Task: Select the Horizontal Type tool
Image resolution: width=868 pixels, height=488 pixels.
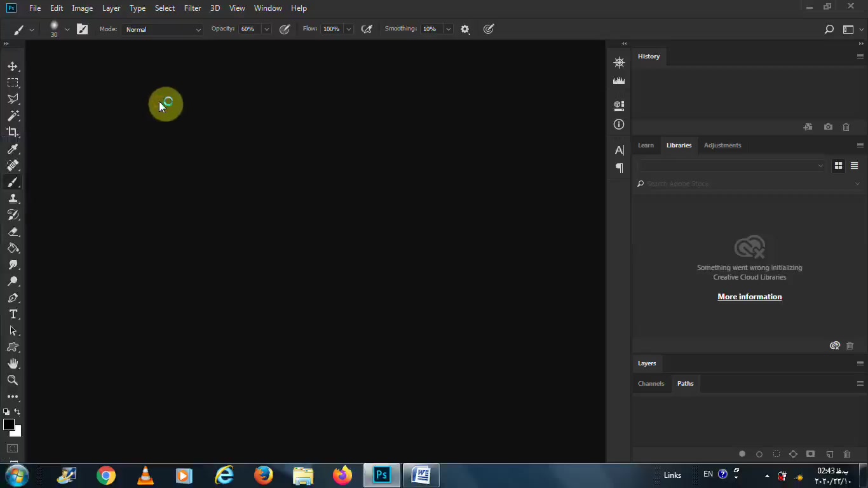Action: tap(13, 315)
